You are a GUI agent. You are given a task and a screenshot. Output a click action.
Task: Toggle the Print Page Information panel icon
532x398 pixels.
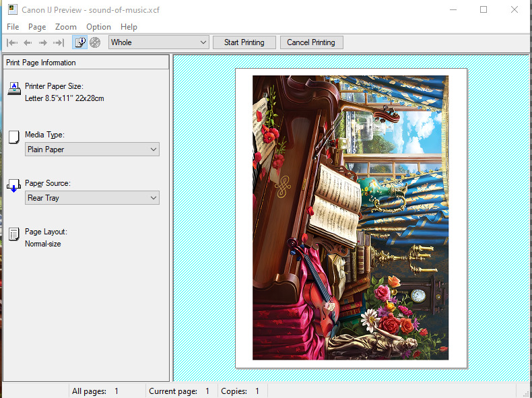coord(80,42)
